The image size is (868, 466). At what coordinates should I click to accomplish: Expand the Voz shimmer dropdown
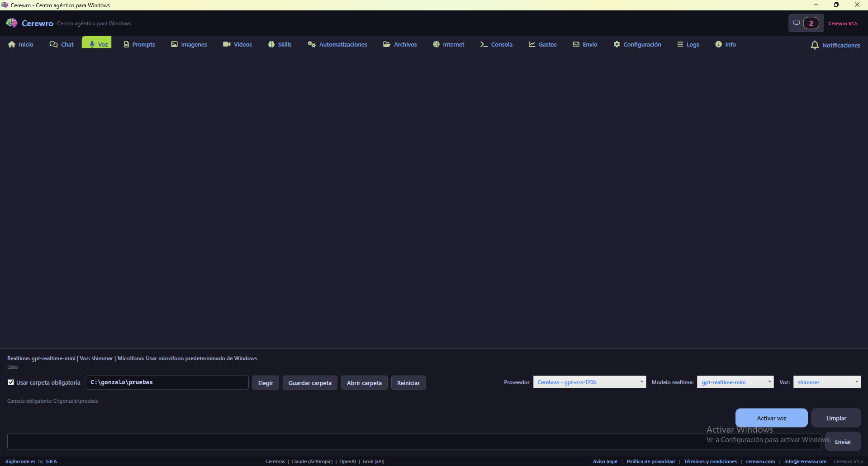(x=826, y=382)
